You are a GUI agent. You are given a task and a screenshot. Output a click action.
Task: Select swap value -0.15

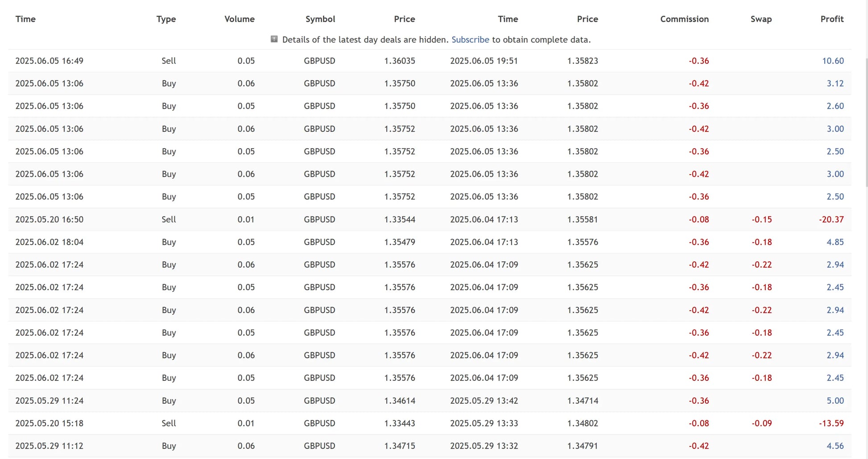tap(761, 220)
